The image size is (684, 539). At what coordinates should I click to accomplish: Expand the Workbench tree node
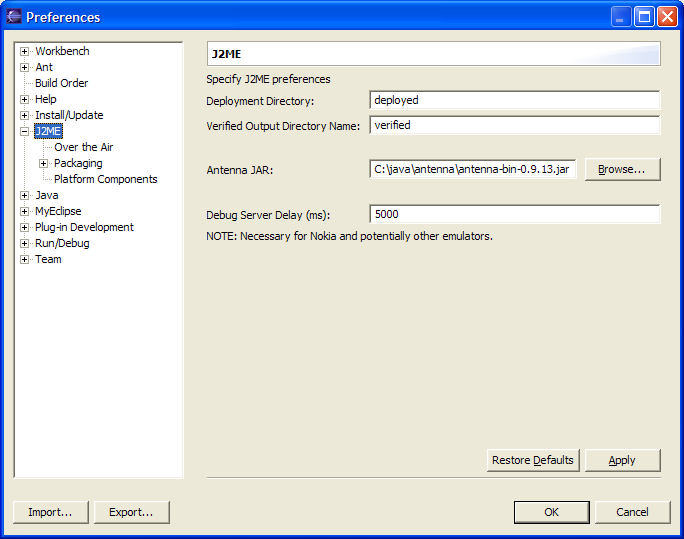coord(24,51)
